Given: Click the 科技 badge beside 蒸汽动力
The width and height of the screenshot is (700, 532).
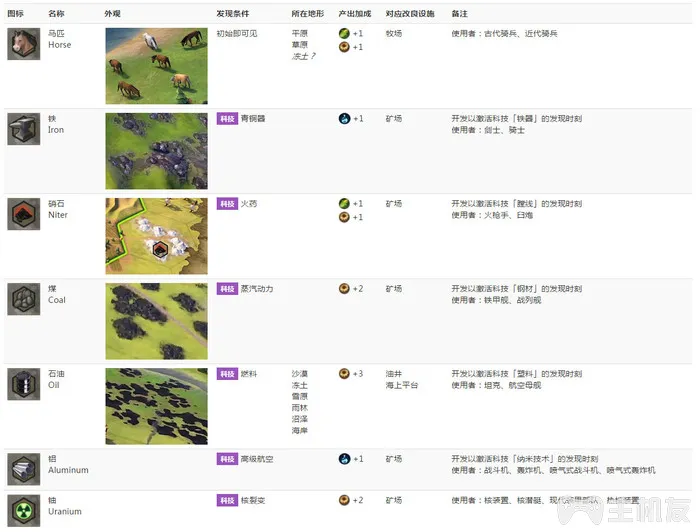Looking at the screenshot, I should [227, 289].
